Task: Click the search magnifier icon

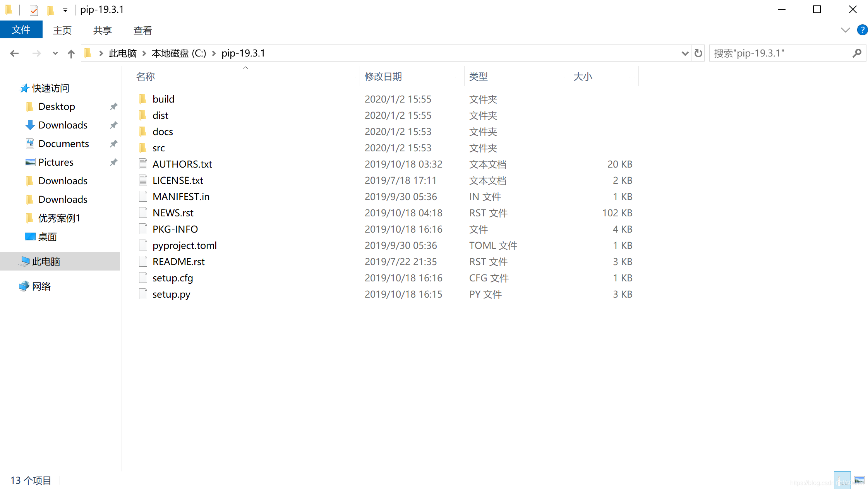Action: coord(857,53)
